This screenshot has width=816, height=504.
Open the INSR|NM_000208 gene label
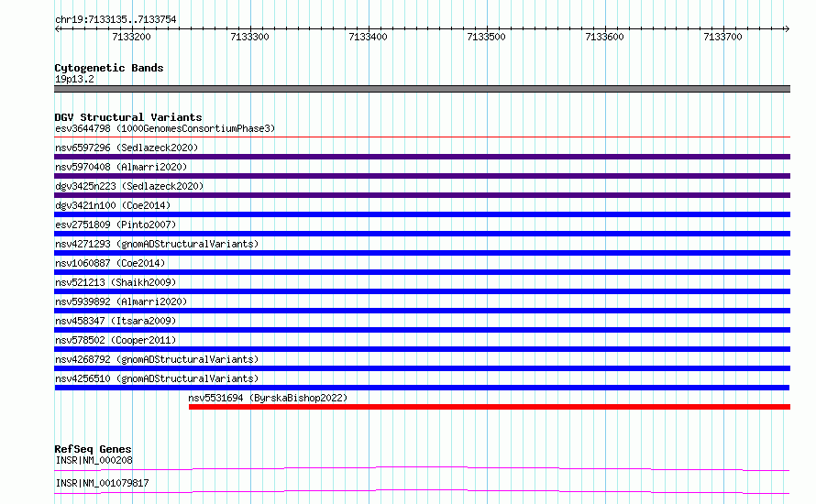[x=94, y=460]
